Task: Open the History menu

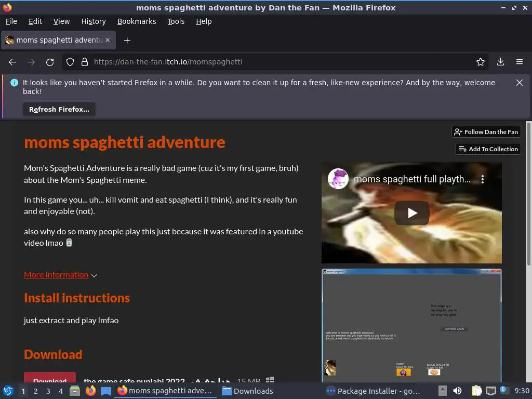Action: click(x=94, y=21)
